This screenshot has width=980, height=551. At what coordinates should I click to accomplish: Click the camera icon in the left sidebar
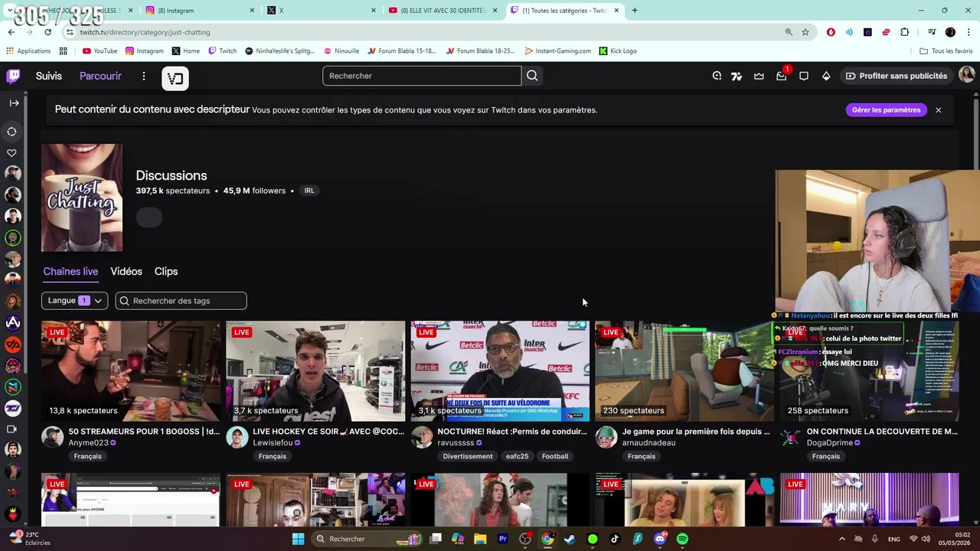12,429
